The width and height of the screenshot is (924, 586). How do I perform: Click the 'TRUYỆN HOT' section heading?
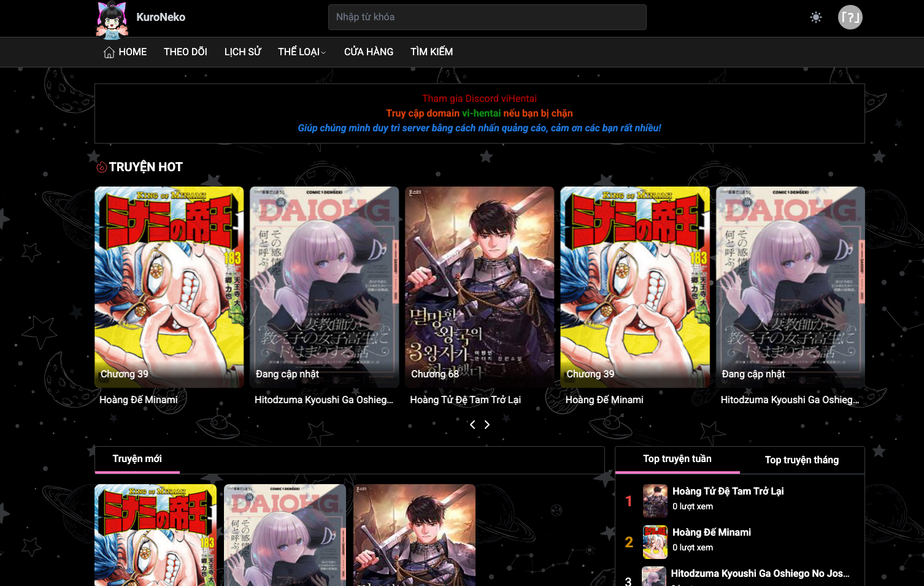146,167
